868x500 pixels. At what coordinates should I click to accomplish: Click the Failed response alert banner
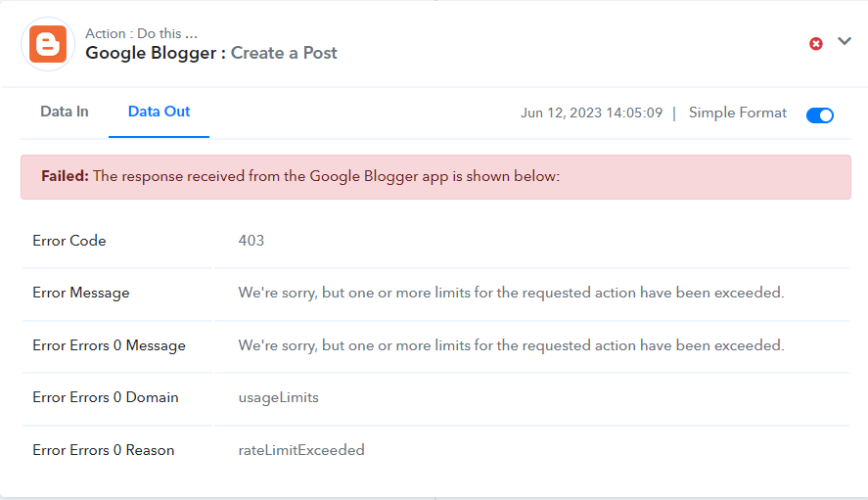[x=435, y=177]
